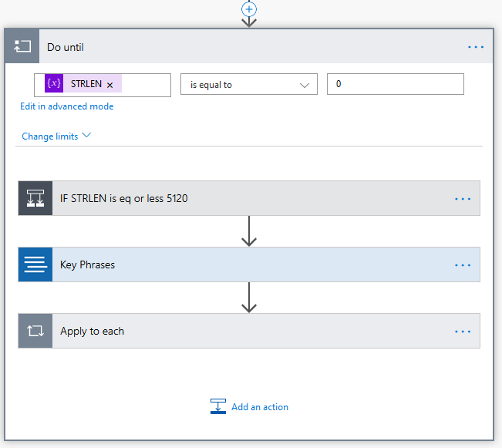Expand the Change limits section
The width and height of the screenshot is (502, 448).
56,136
